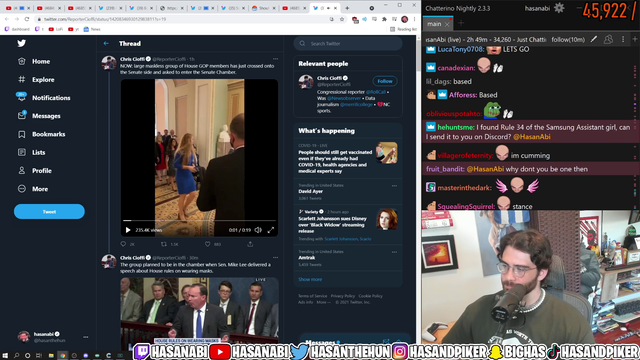
Task: Open the Privacy Policy footer link
Action: (x=343, y=296)
